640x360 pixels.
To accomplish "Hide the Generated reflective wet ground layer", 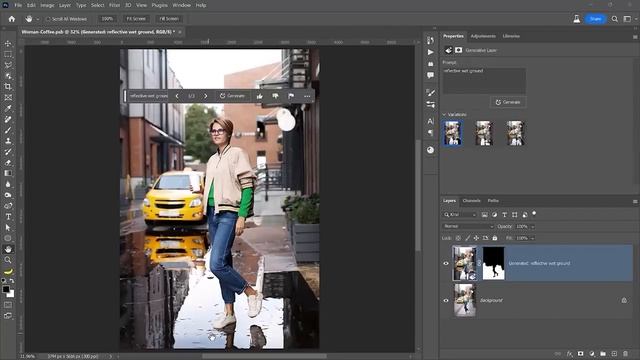I will point(446,263).
